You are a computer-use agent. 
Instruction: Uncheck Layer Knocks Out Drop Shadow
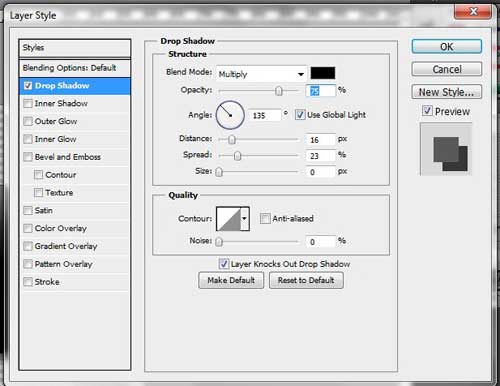(x=224, y=264)
